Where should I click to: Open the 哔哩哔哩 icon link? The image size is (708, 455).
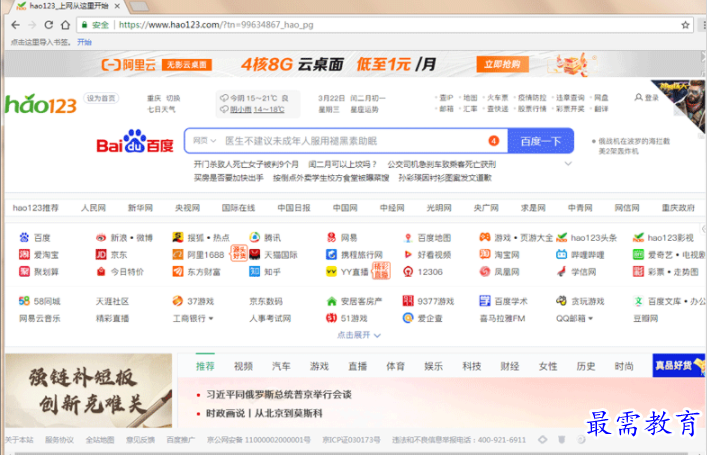coord(561,255)
